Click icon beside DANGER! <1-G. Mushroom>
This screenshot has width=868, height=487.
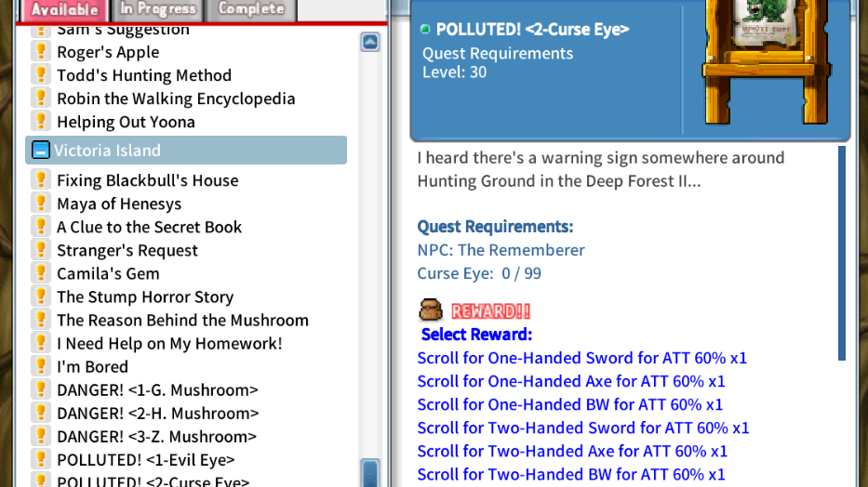click(41, 389)
